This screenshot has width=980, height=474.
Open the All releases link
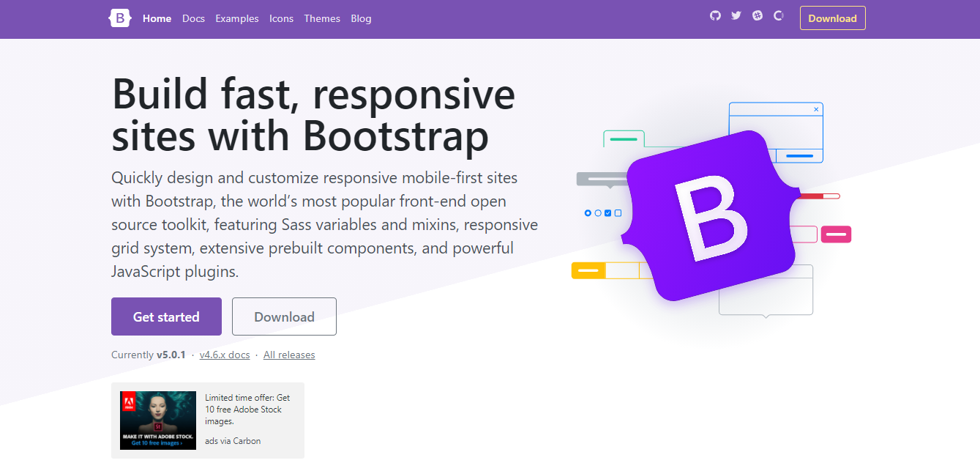(x=289, y=355)
